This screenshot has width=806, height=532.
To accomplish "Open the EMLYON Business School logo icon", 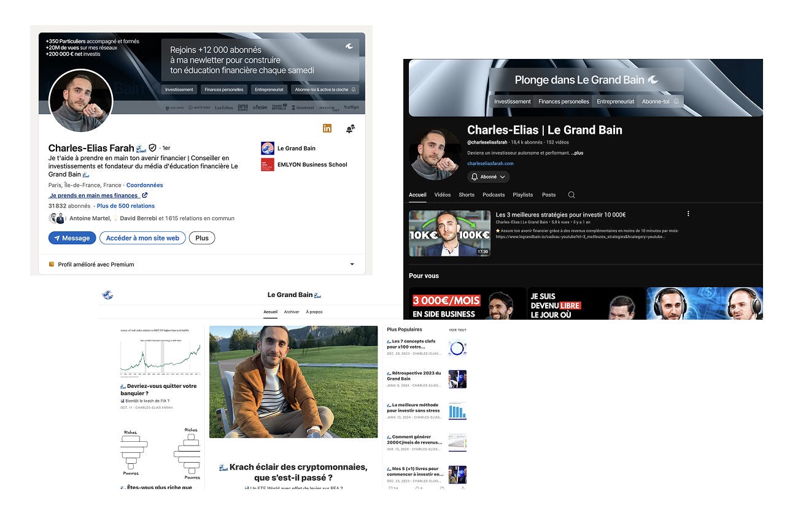I will 267,164.
